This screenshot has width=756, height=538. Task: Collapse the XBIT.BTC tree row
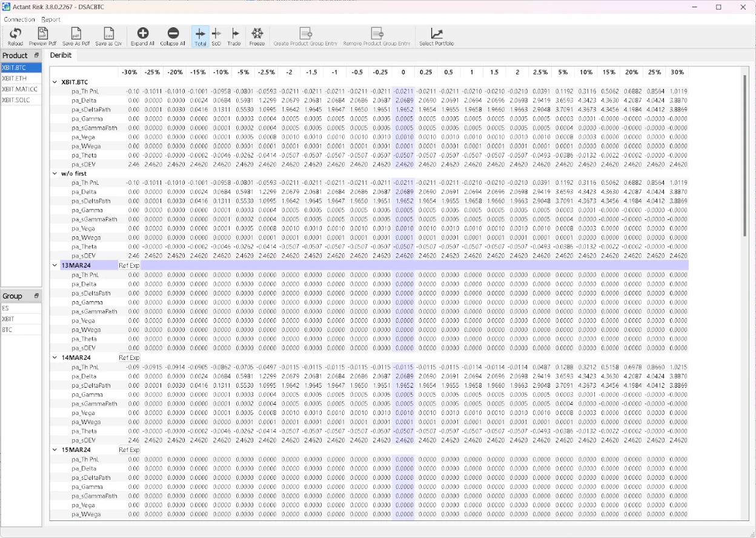(55, 82)
